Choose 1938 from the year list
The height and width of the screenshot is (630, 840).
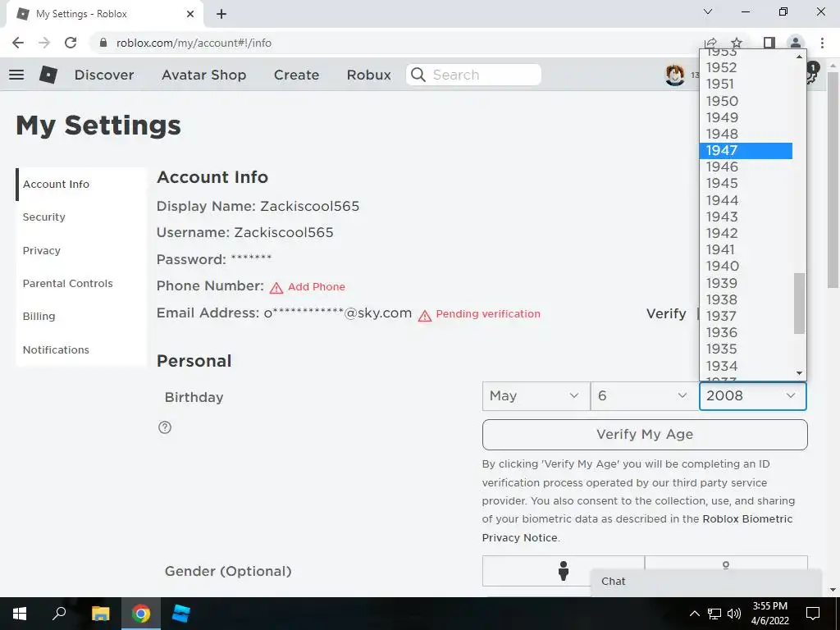[746, 299]
